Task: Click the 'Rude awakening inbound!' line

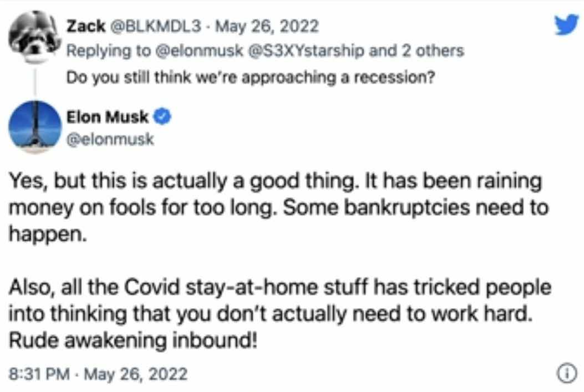Action: pos(133,340)
